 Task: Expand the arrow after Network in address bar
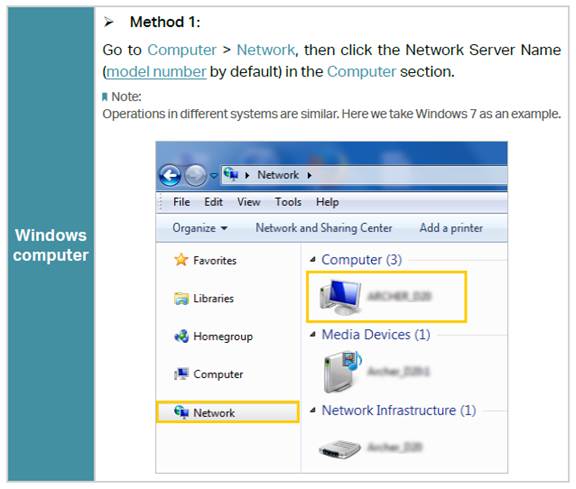[310, 176]
